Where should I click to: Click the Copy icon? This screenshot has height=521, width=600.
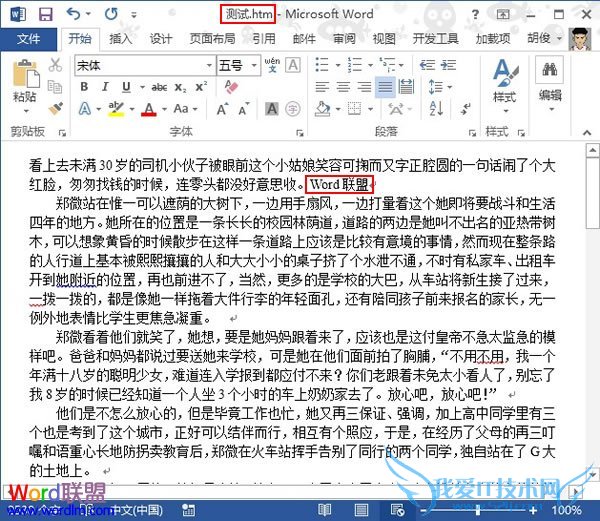click(55, 87)
